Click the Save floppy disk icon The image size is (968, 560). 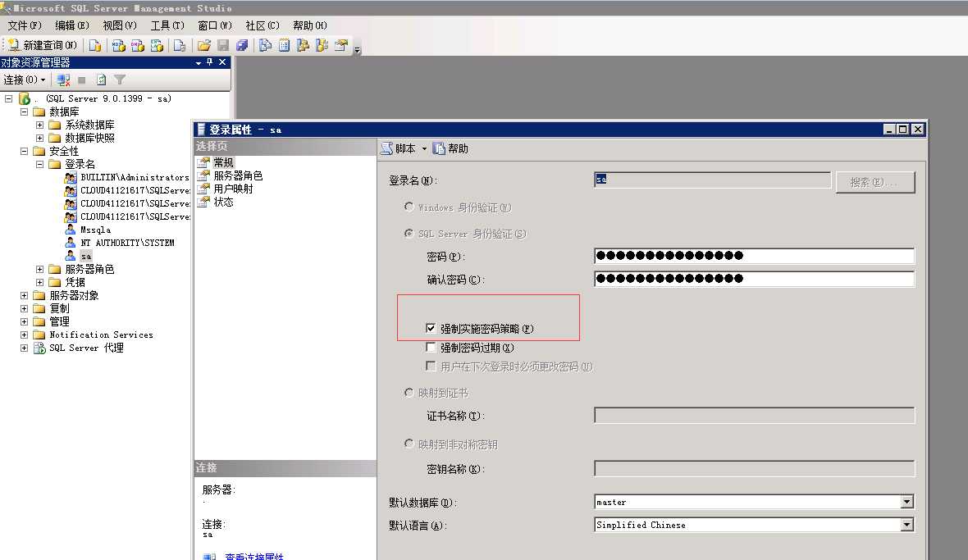[223, 45]
